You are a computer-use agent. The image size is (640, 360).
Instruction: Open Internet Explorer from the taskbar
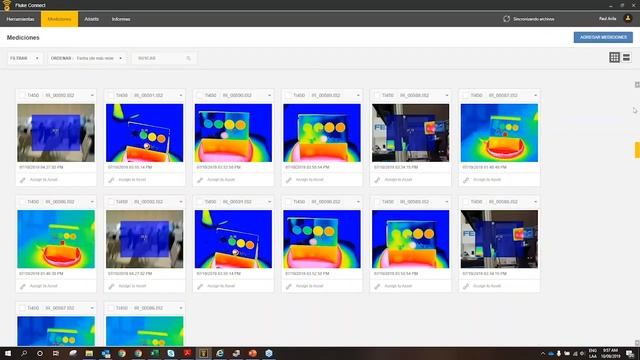point(220,353)
